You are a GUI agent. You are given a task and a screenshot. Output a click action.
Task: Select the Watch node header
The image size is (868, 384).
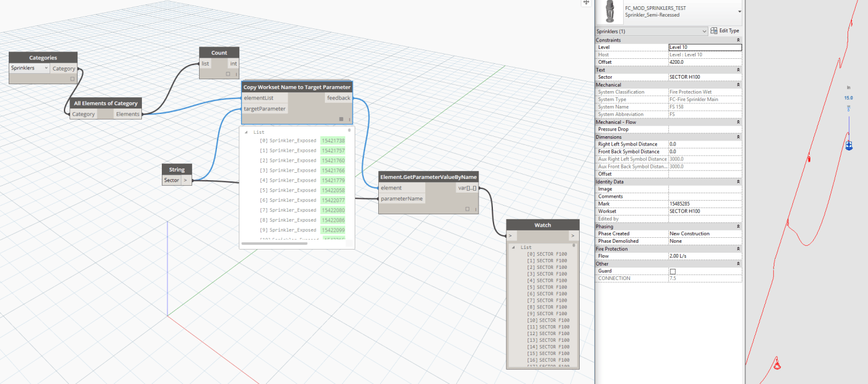[542, 225]
